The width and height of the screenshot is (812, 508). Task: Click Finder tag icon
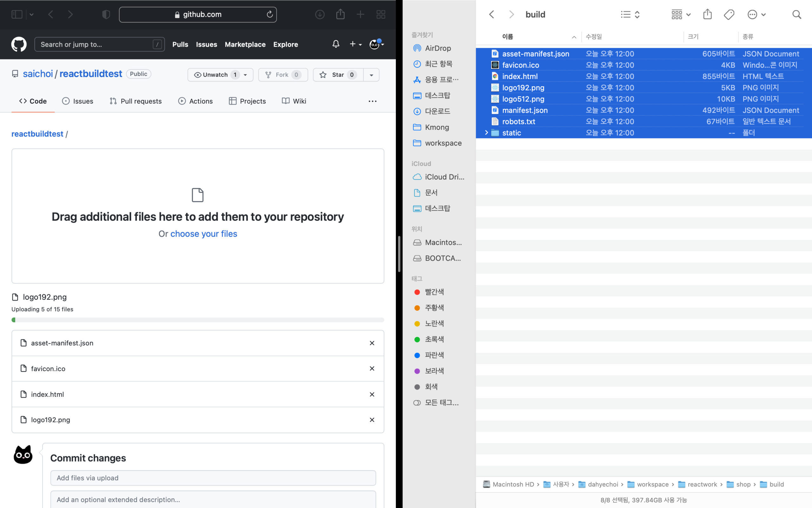729,15
